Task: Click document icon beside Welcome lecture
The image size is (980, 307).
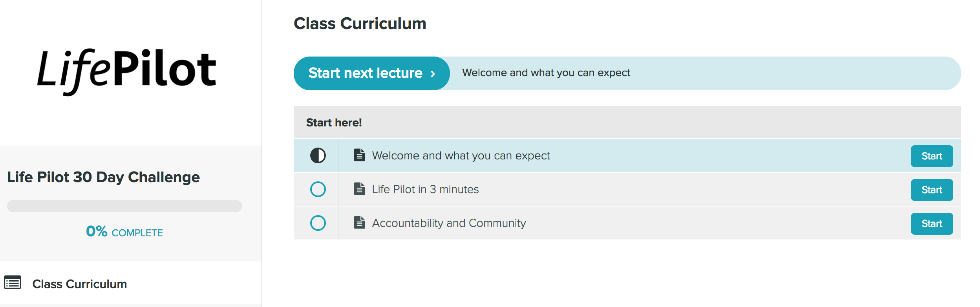Action: 359,155
